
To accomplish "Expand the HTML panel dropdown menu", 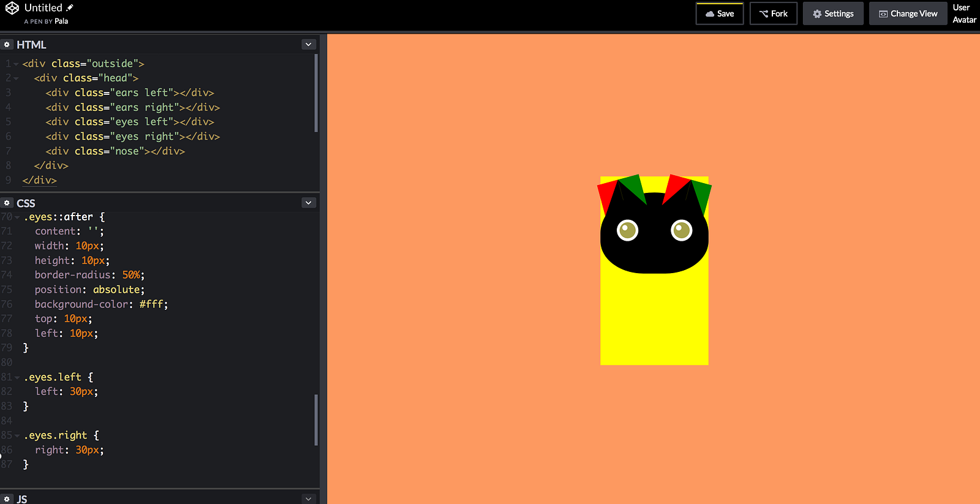I will [x=309, y=45].
